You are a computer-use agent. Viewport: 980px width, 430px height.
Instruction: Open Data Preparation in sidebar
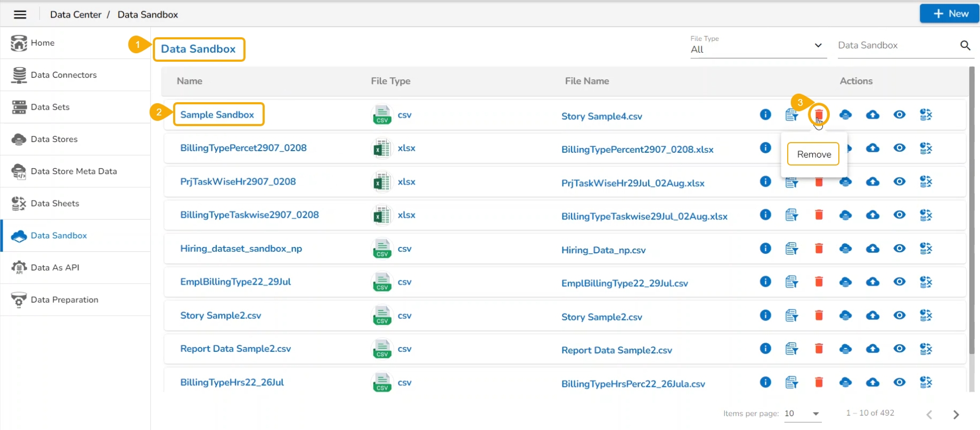click(x=64, y=300)
